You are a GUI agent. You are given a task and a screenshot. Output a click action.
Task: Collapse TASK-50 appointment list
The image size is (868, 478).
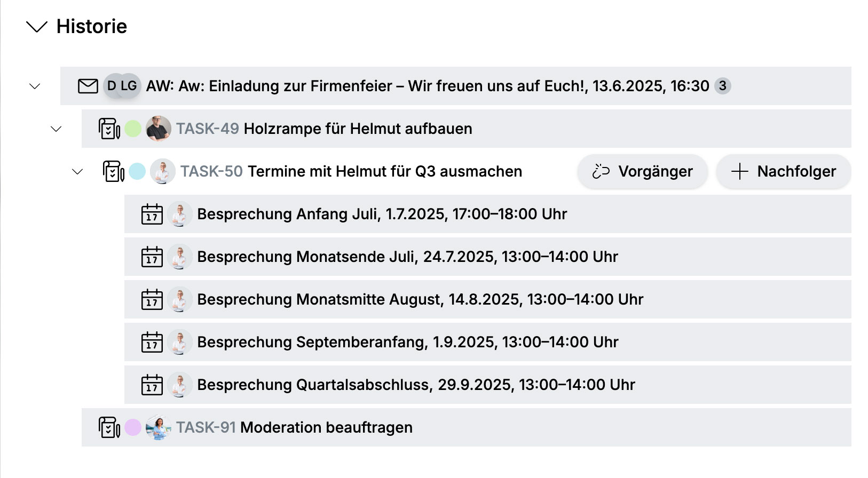pos(77,171)
